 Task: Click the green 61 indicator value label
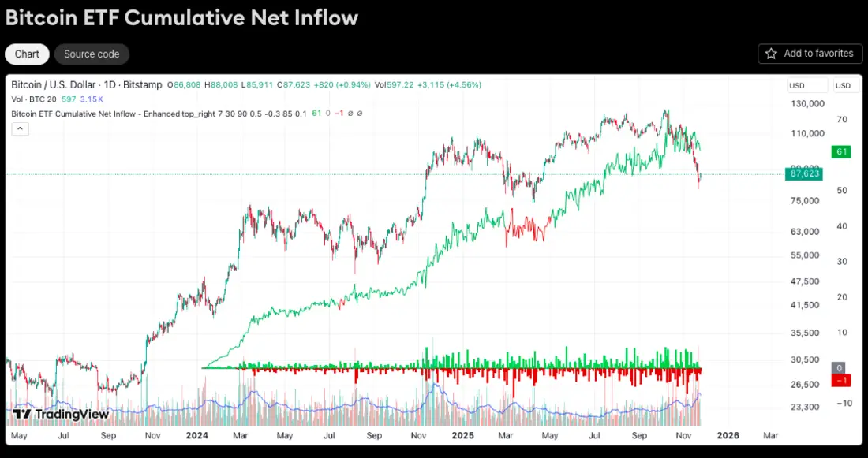(x=840, y=151)
